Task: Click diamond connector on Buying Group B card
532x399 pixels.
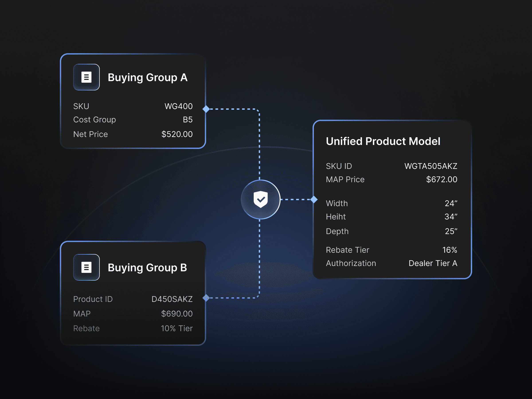Action: [x=206, y=298]
